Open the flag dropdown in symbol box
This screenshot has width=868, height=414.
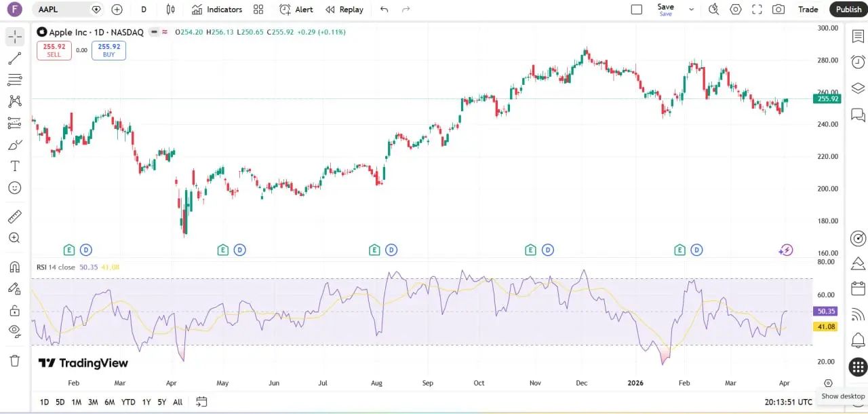click(x=96, y=10)
